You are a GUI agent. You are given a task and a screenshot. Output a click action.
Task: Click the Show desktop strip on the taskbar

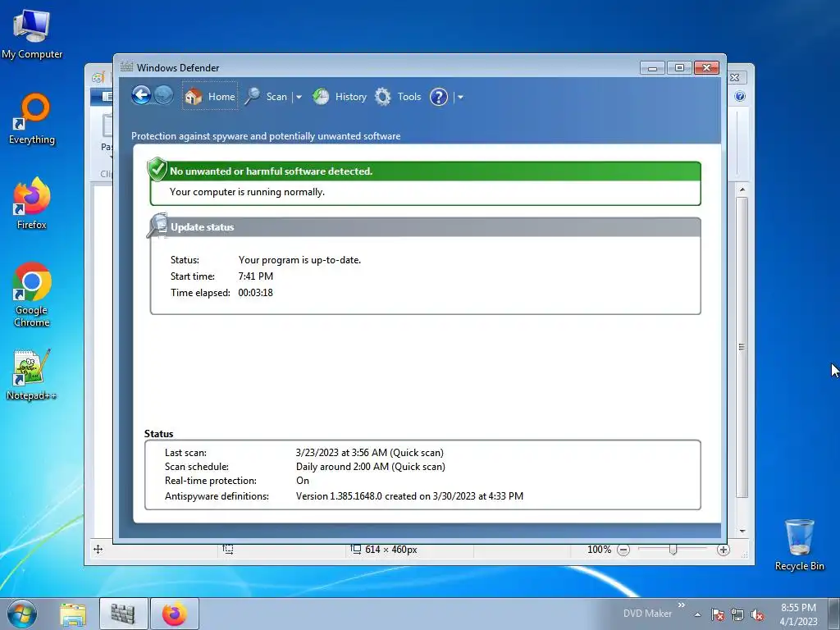(834, 614)
